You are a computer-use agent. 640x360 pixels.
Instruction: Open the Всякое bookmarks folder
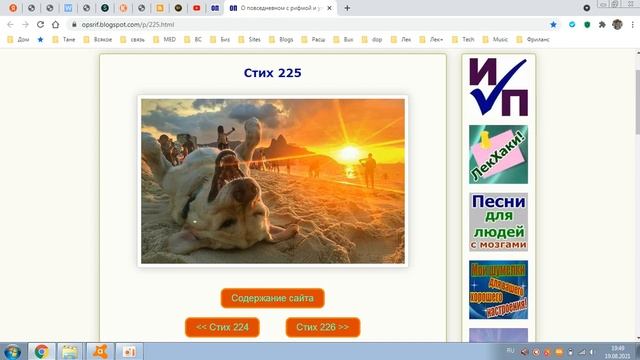click(98, 40)
